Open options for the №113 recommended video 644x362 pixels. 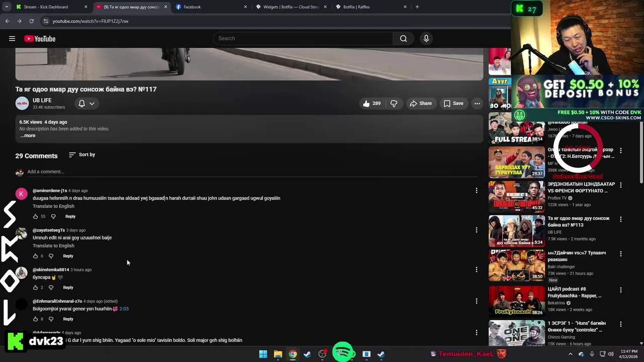click(x=620, y=219)
